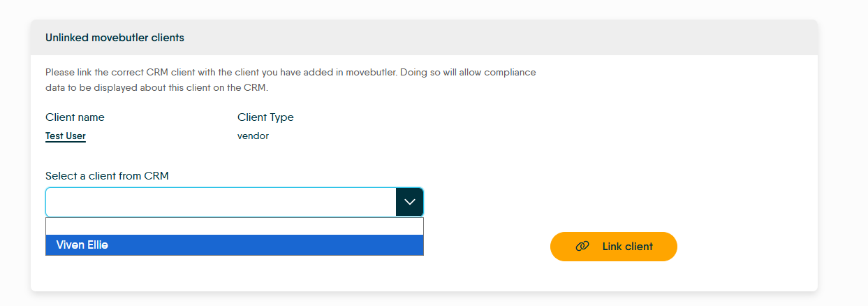Click the Select a client from CRM label
The image size is (868, 306).
(x=107, y=176)
